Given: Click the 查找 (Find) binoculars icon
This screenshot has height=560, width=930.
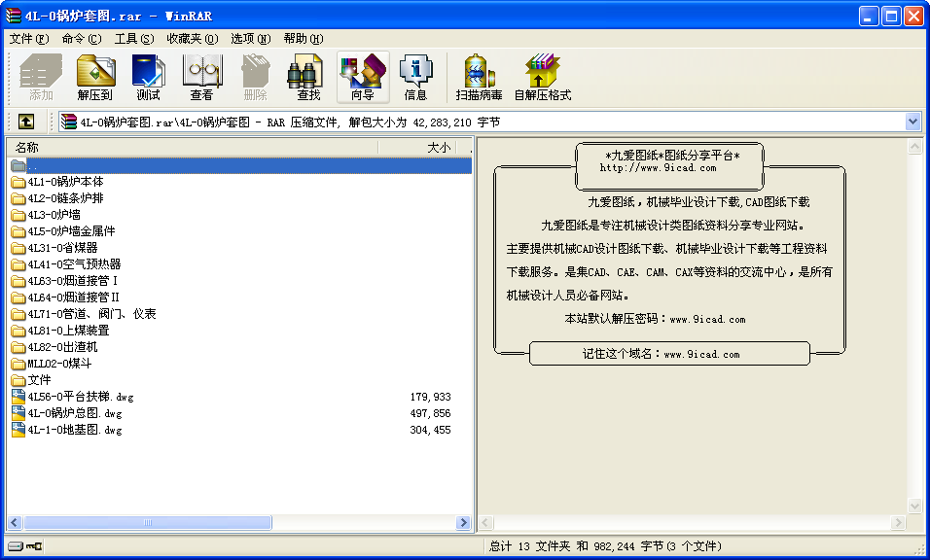Looking at the screenshot, I should pos(308,77).
